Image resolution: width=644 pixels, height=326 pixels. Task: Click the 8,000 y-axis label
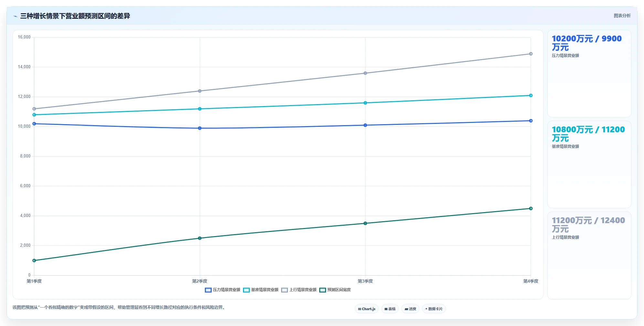26,156
